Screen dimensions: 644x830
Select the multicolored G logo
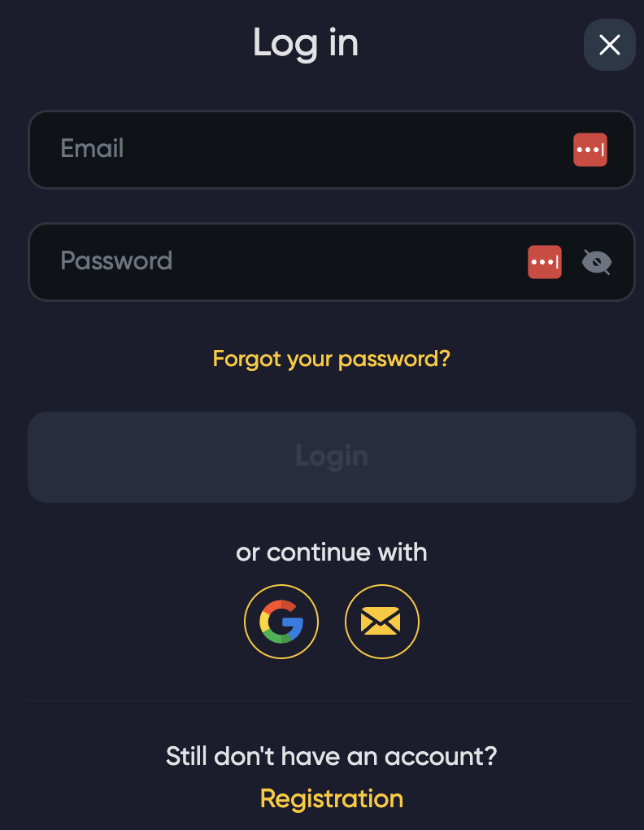(x=281, y=622)
